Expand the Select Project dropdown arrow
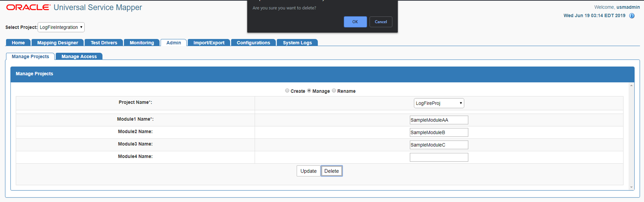Viewport: 644px width, 202px height. (x=81, y=27)
